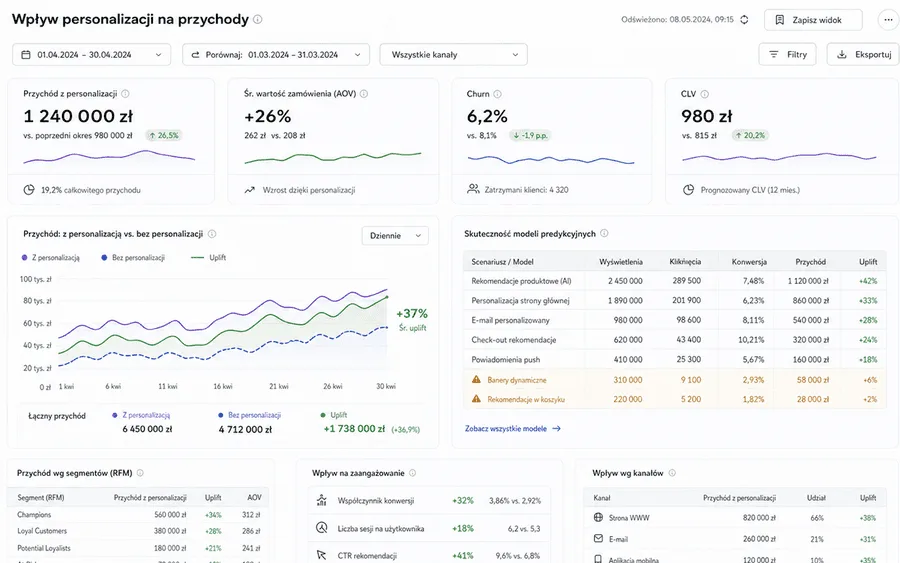Screen dimensions: 900x563
Task: Click info icon next to Śr. wartość zamówienia (AOV)
Action: pyautogui.click(x=364, y=94)
